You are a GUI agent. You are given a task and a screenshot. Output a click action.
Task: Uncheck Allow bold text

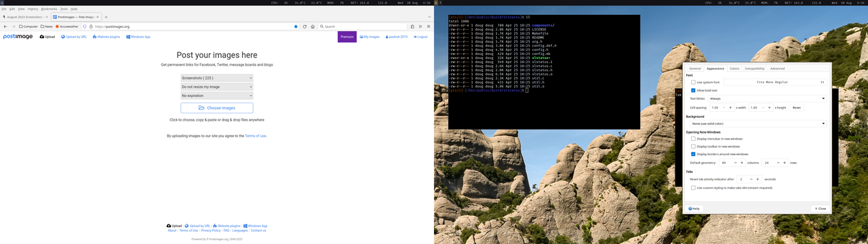pyautogui.click(x=693, y=90)
